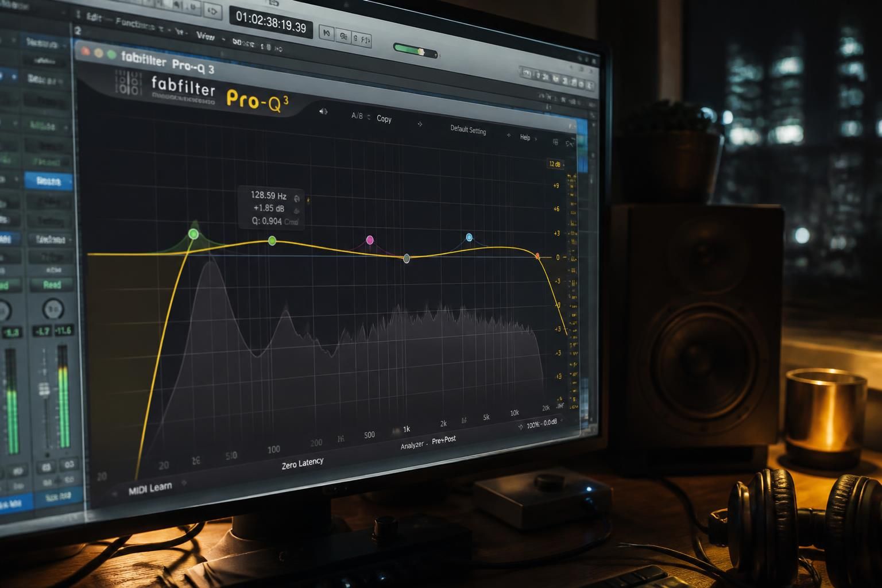Click the volume fader handle on mixer channel

click(44, 390)
